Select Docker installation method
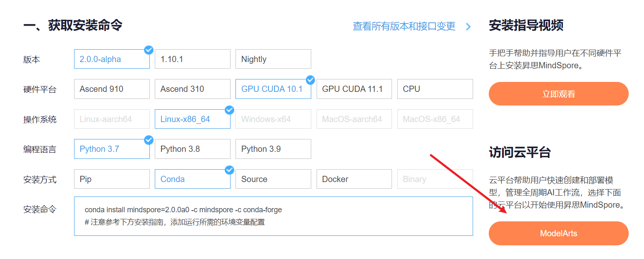644x259 pixels. (x=354, y=179)
